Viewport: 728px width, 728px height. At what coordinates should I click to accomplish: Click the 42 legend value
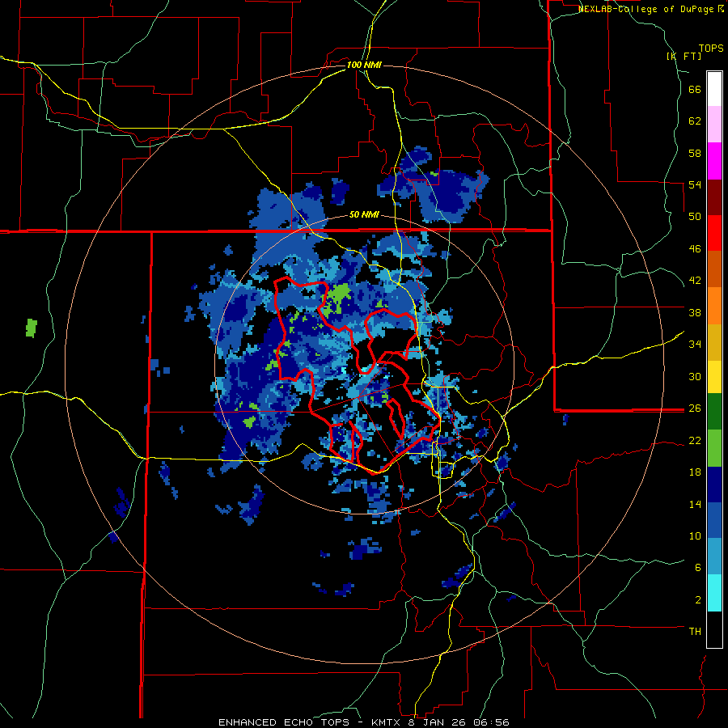[x=695, y=281]
